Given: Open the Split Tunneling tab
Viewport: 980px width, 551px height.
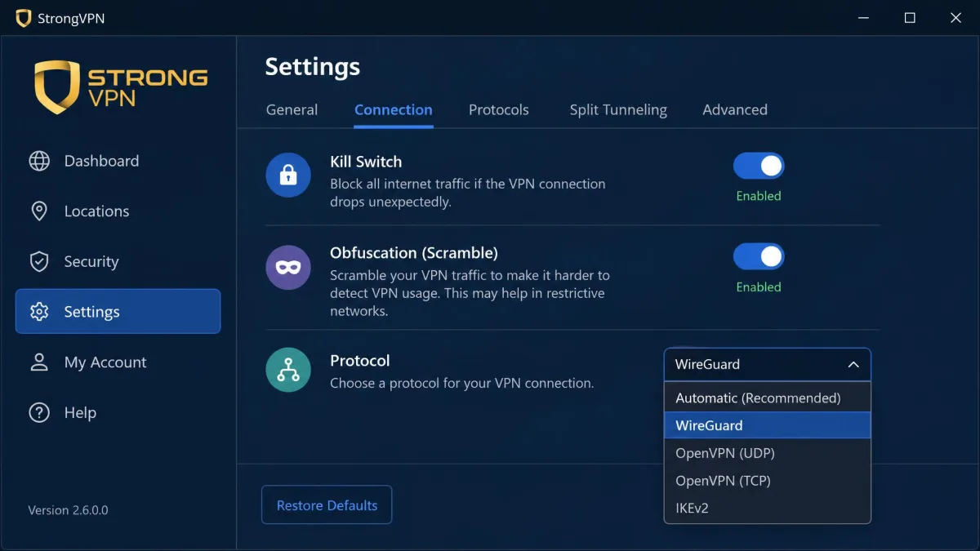Looking at the screenshot, I should pos(618,109).
